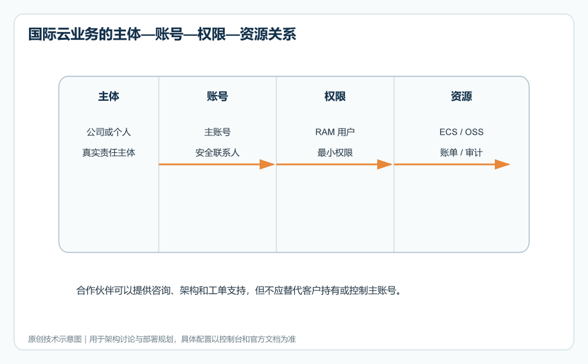This screenshot has width=588, height=364.
Task: Click the text RAM 用户
Action: 335,132
